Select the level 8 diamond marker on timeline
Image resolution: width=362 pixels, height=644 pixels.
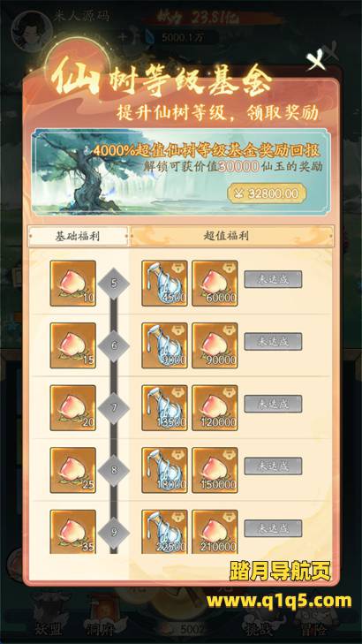pyautogui.click(x=114, y=470)
